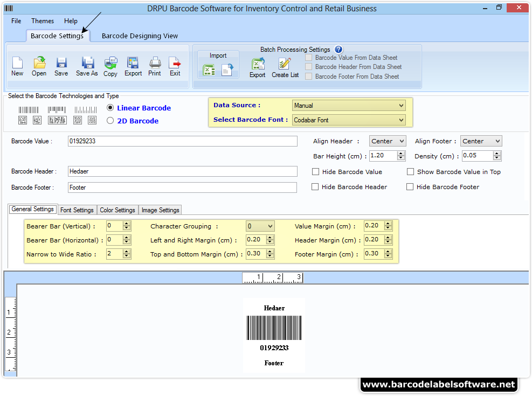Open the File menu
This screenshot has width=532, height=396.
tap(16, 21)
